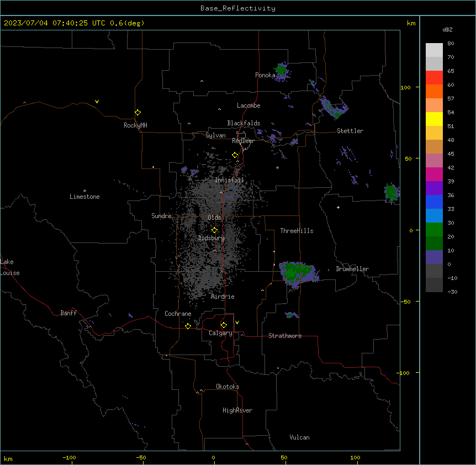Click the white asterisk east of Innisfail

(x=277, y=167)
